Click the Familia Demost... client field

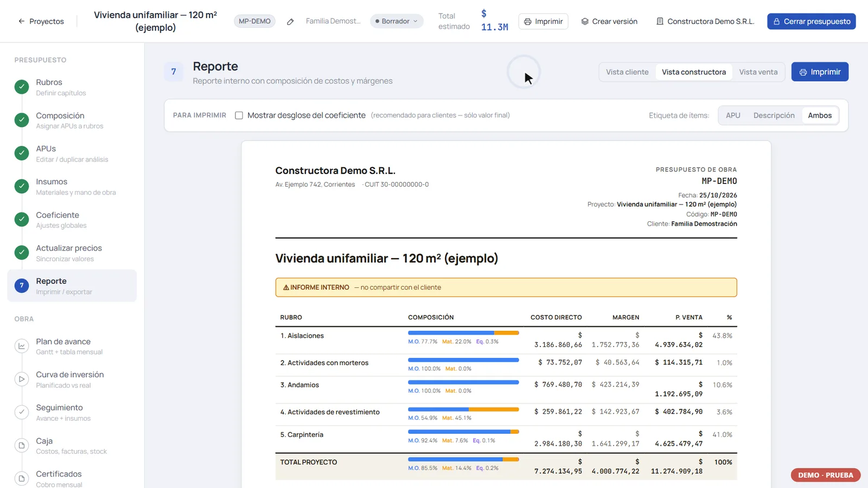coord(333,21)
